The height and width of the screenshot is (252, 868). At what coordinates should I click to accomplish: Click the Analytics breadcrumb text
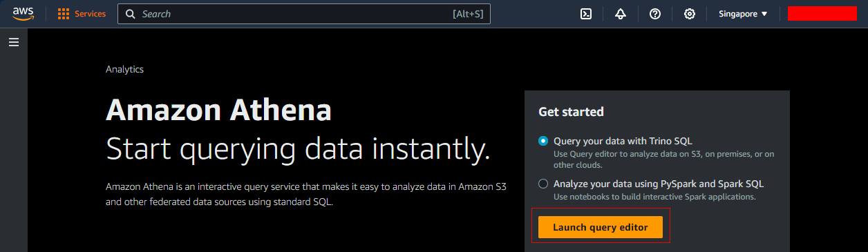click(124, 69)
